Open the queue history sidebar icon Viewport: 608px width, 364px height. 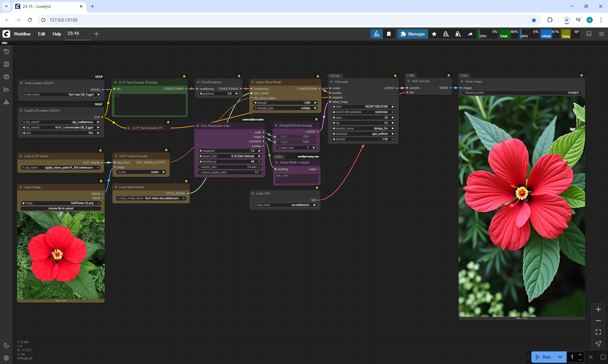(x=6, y=52)
